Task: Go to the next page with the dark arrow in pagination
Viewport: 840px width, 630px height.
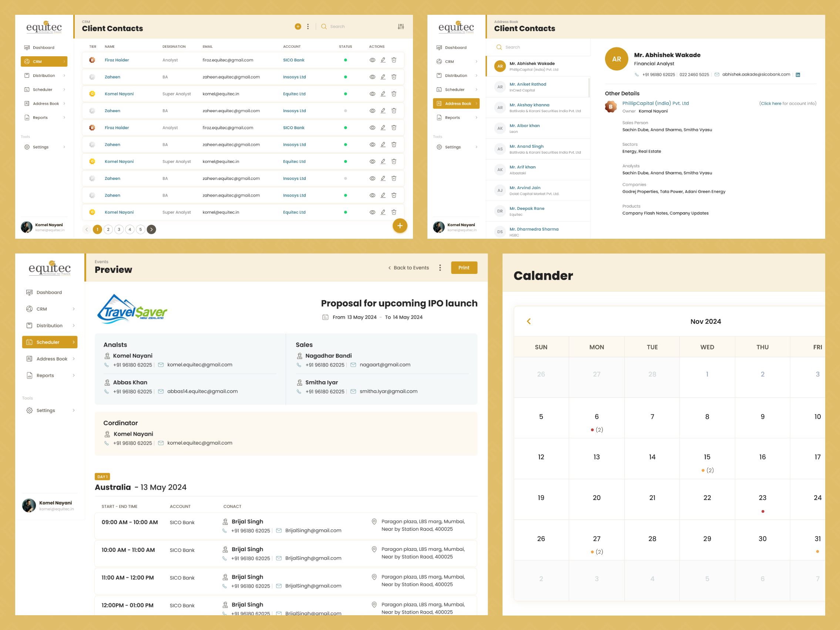Action: tap(151, 229)
